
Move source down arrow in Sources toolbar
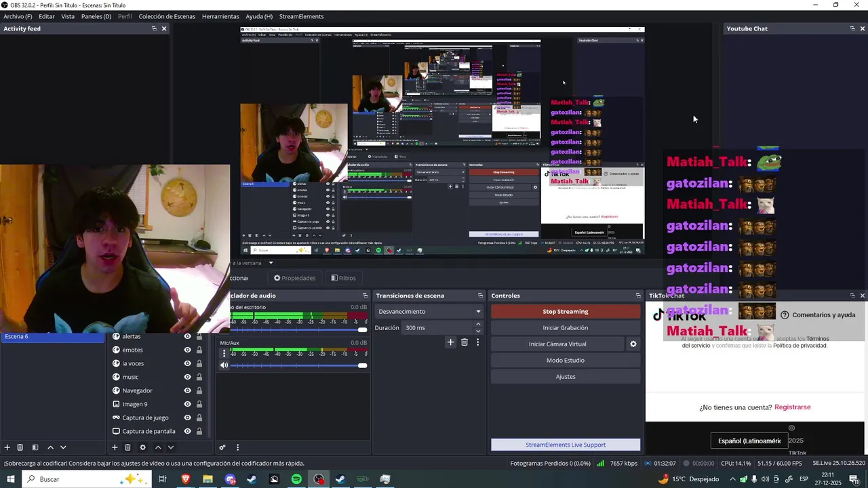click(171, 447)
